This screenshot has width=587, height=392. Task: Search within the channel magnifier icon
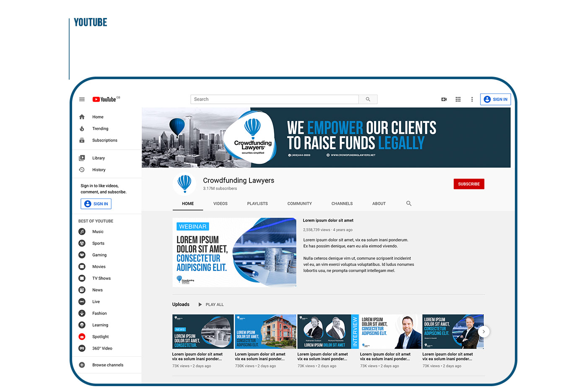click(x=409, y=204)
